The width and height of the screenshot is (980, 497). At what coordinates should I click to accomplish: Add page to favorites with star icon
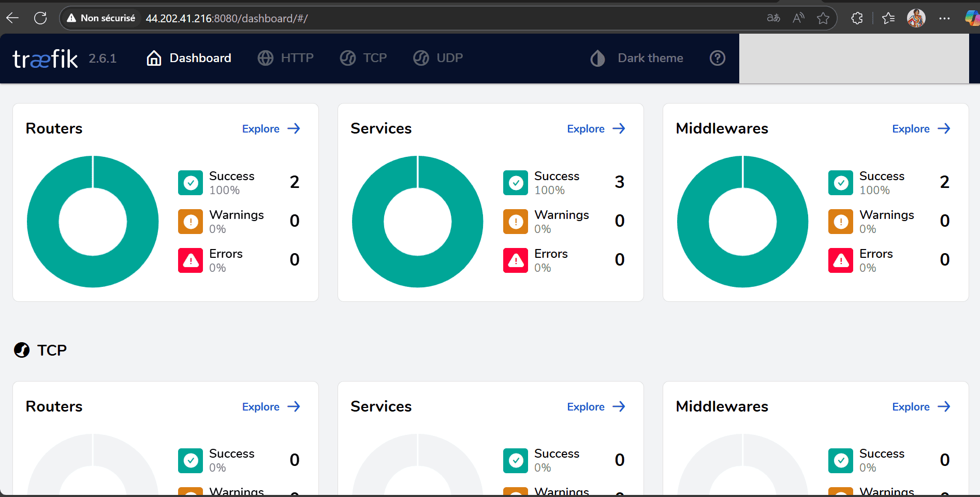(x=823, y=18)
